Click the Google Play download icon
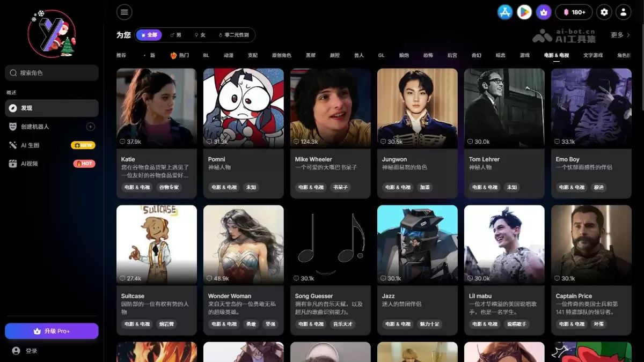The width and height of the screenshot is (644, 362). (x=524, y=12)
